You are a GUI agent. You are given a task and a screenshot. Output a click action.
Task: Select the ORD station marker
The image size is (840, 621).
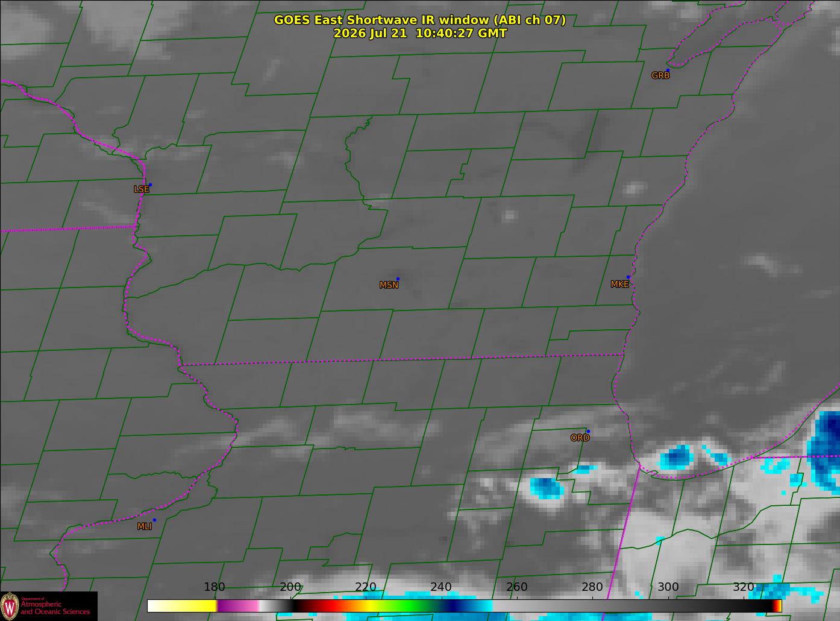(588, 432)
